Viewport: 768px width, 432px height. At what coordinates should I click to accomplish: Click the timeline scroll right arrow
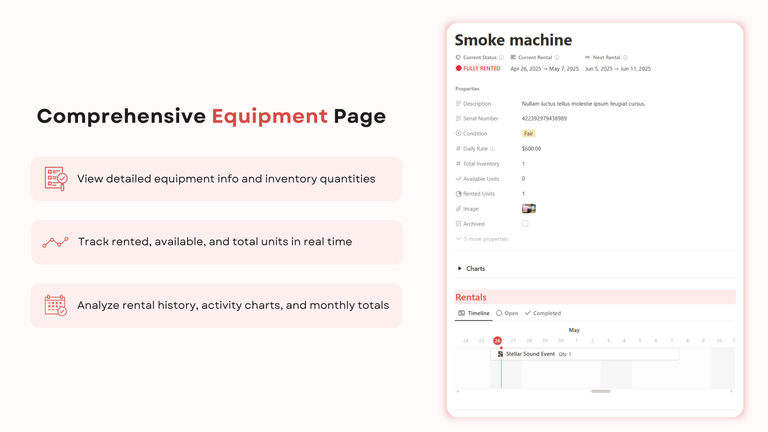coord(732,391)
